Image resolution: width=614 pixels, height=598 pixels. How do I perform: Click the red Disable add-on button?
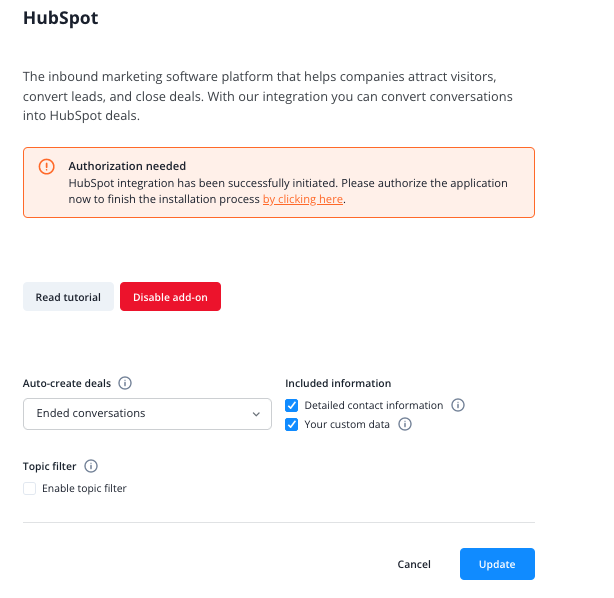170,297
